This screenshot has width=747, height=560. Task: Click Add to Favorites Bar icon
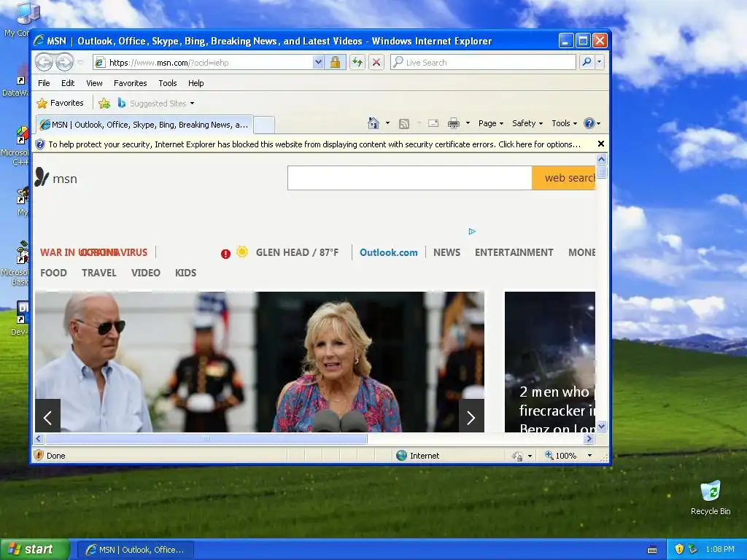pyautogui.click(x=104, y=103)
